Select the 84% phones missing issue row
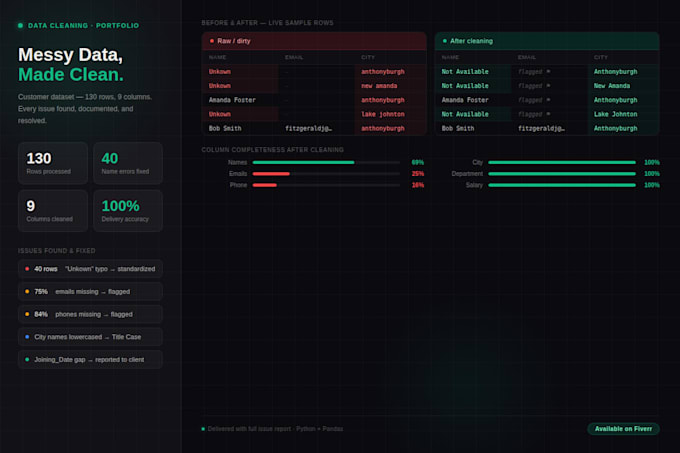Viewport: 680px width, 453px height. coord(90,314)
